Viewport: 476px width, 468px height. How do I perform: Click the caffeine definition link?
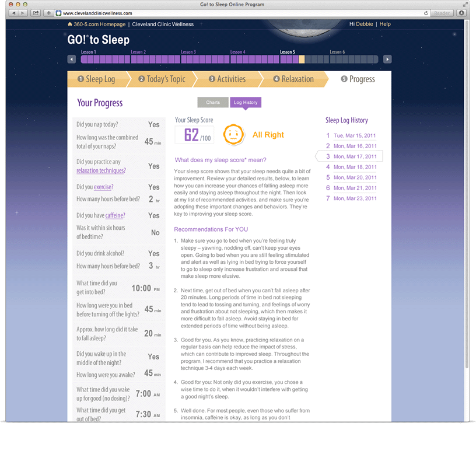[115, 215]
